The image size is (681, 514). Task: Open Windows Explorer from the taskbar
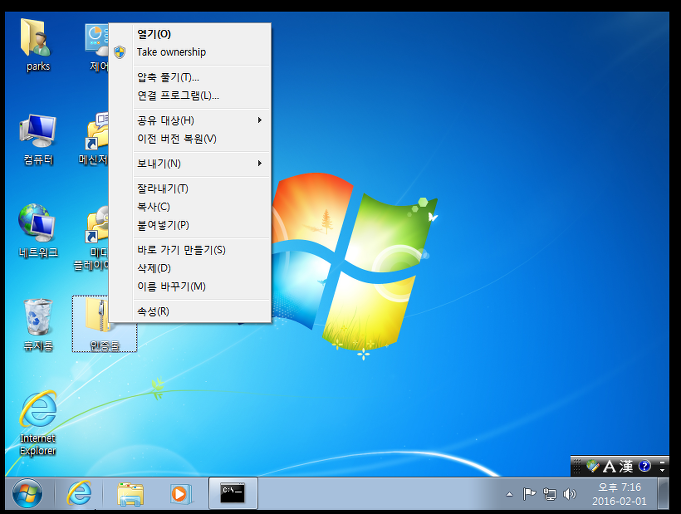pos(130,494)
